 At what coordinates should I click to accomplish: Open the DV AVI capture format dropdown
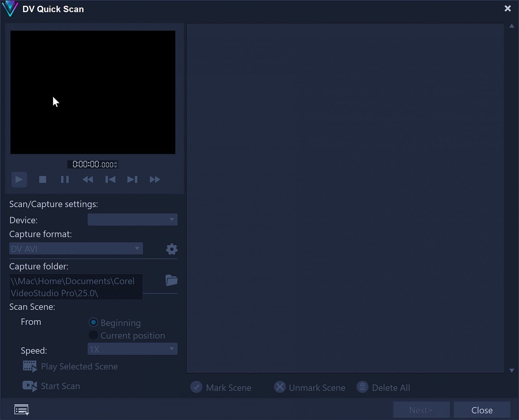click(76, 248)
